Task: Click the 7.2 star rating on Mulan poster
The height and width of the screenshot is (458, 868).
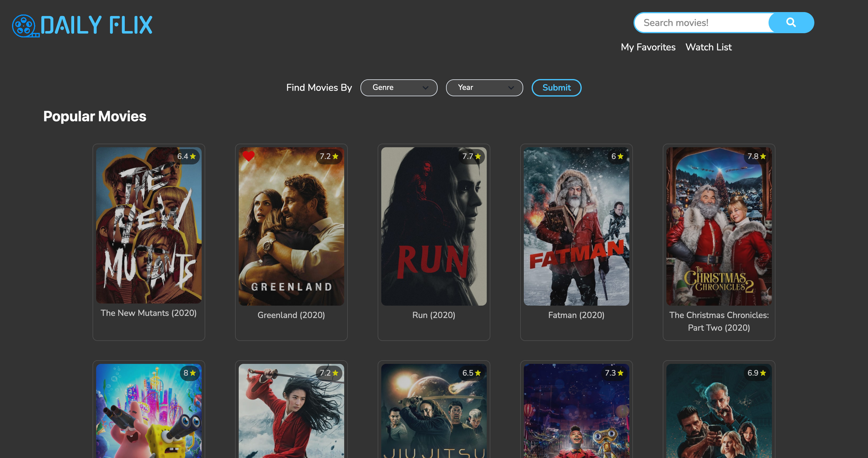Action: (x=329, y=373)
